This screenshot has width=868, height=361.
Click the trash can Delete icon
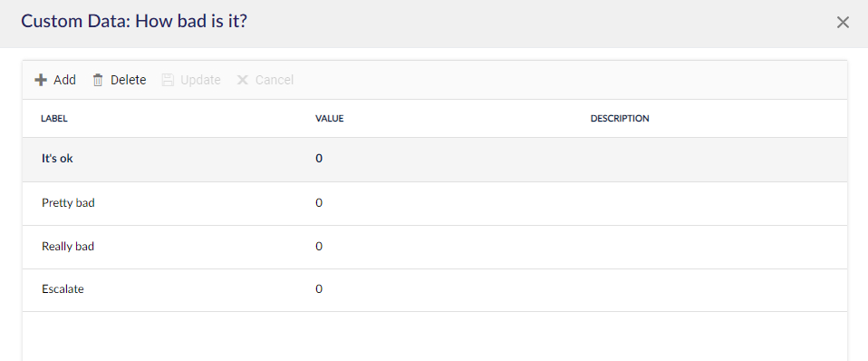click(98, 80)
